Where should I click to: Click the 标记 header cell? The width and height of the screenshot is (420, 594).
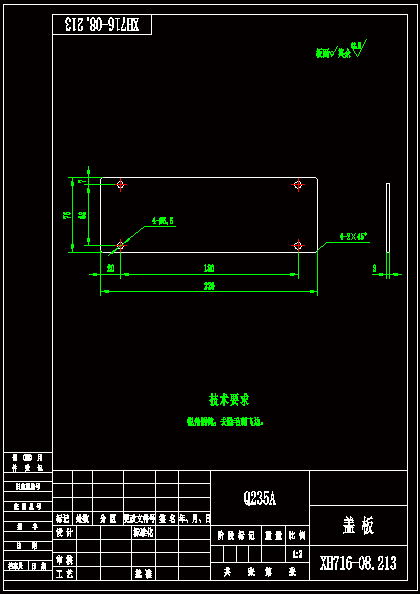click(62, 519)
